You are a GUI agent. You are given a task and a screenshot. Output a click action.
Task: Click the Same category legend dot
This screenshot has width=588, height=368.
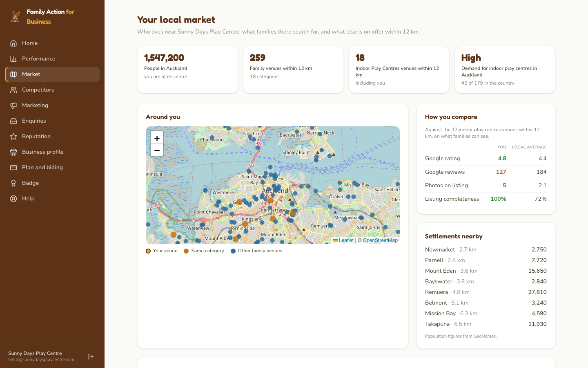pyautogui.click(x=186, y=251)
